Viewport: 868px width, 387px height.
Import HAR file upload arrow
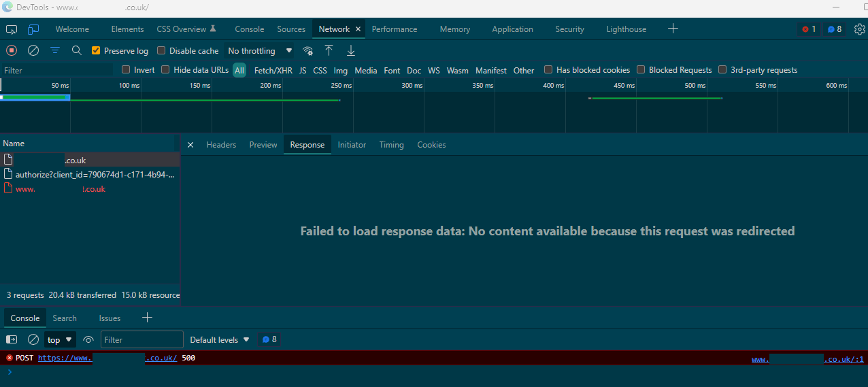point(329,50)
